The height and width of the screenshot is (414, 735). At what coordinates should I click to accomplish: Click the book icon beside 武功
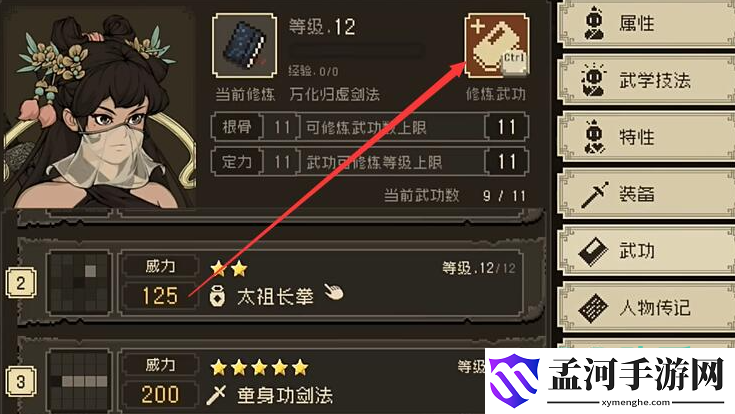point(593,252)
